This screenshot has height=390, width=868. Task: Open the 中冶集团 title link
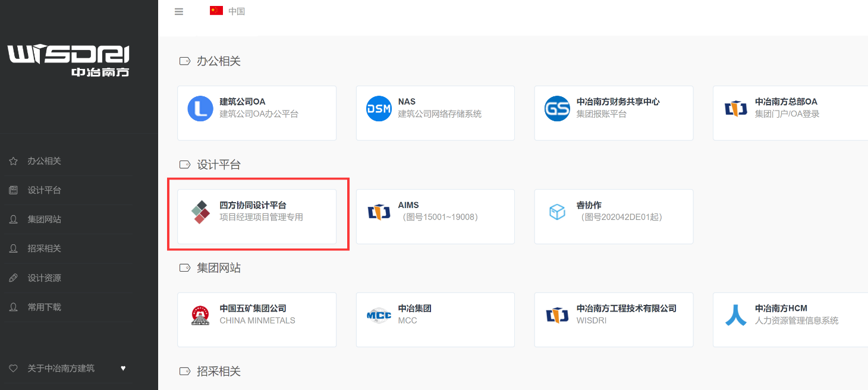tap(414, 309)
